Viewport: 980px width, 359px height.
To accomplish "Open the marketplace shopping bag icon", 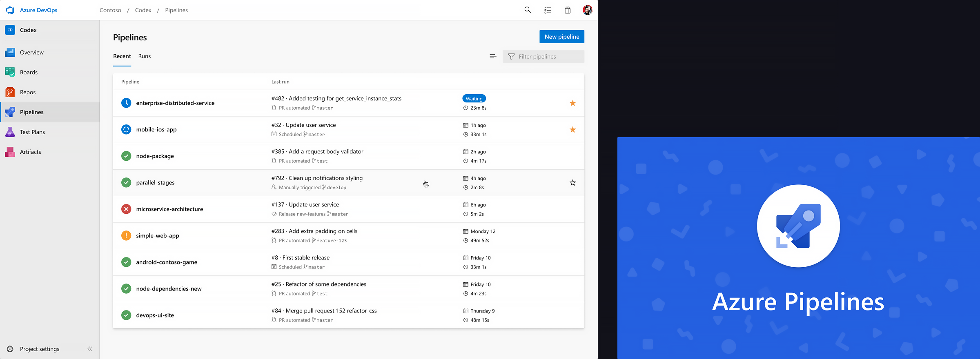I will [x=568, y=10].
